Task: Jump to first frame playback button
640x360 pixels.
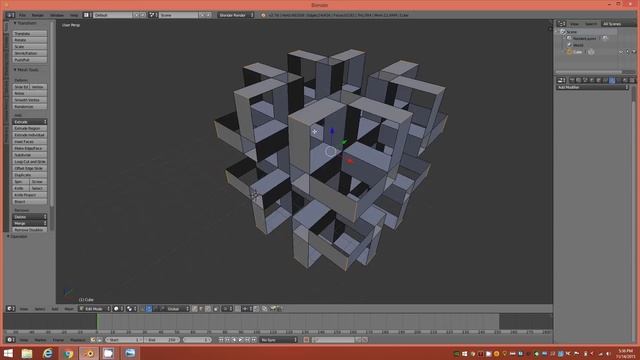Action: point(220,340)
